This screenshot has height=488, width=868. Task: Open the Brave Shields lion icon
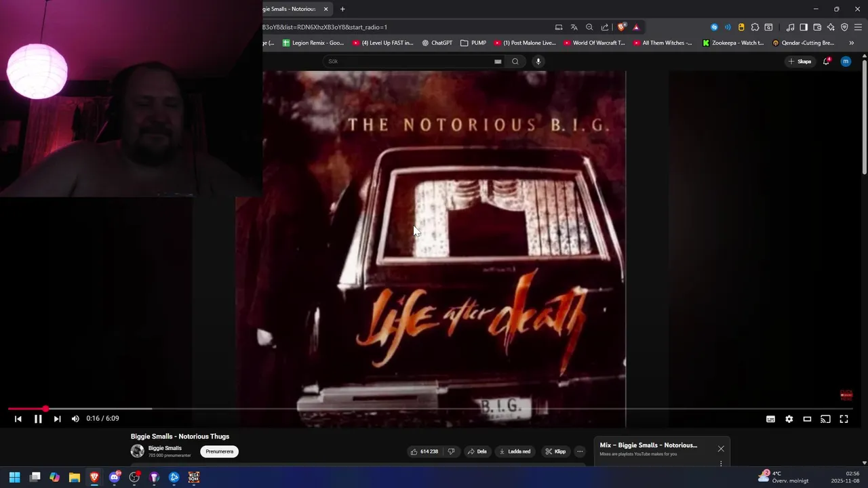pyautogui.click(x=621, y=27)
